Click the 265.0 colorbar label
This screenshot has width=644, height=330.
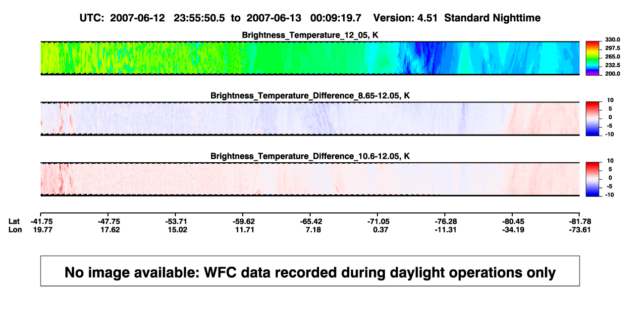[x=613, y=56]
